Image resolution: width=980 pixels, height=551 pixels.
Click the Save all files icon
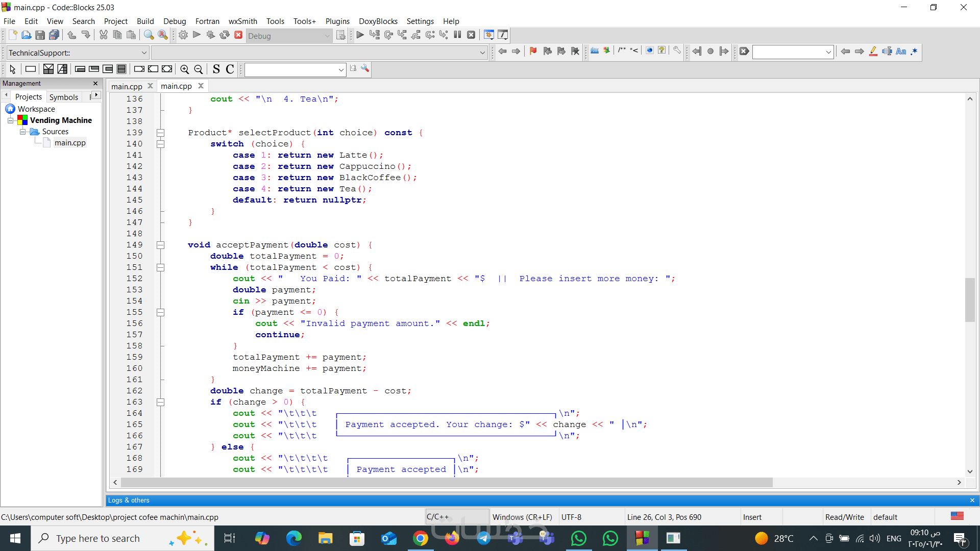click(x=54, y=35)
